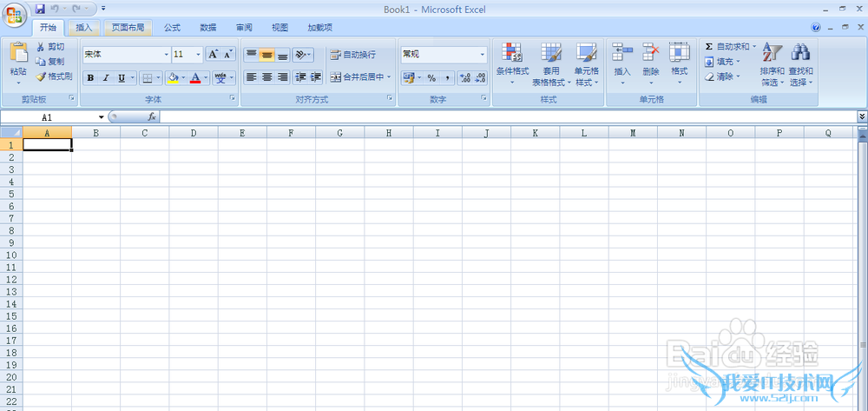Switch to the 数据 (Data) tab
The width and height of the screenshot is (868, 411).
coord(208,27)
